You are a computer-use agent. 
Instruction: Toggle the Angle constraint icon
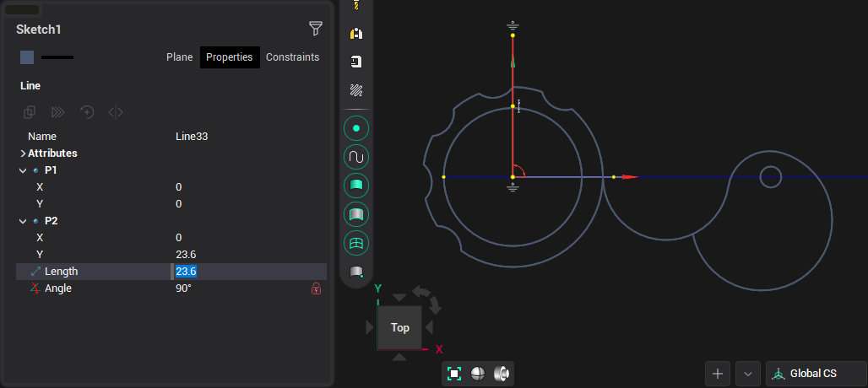[x=35, y=288]
